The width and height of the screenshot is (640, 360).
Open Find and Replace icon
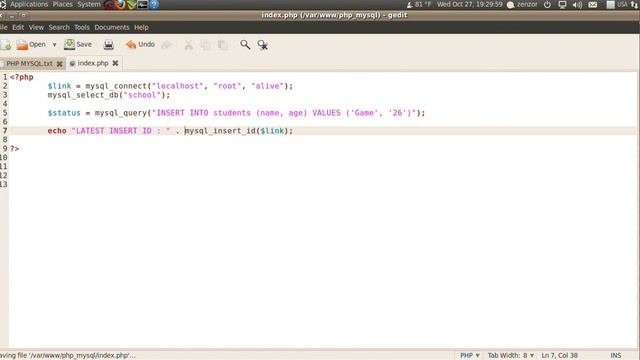point(262,45)
